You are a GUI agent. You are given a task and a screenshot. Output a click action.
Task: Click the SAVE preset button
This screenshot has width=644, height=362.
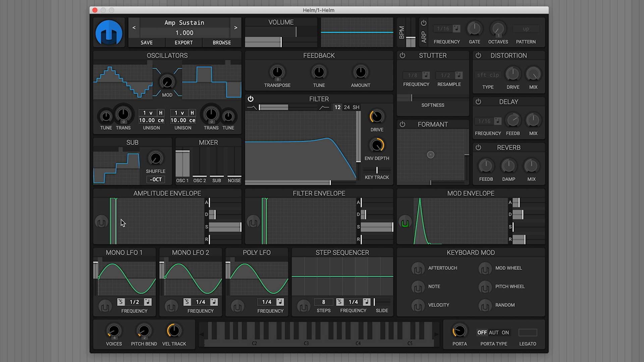(x=147, y=43)
